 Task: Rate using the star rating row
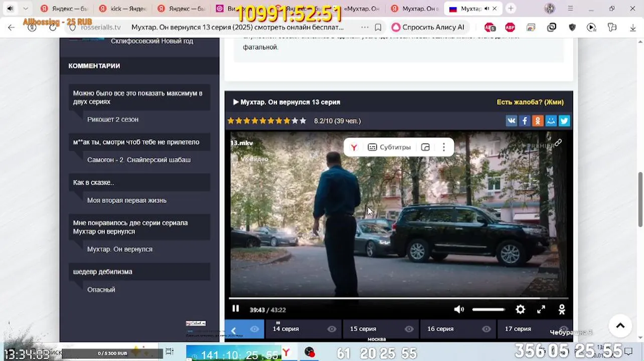click(267, 121)
